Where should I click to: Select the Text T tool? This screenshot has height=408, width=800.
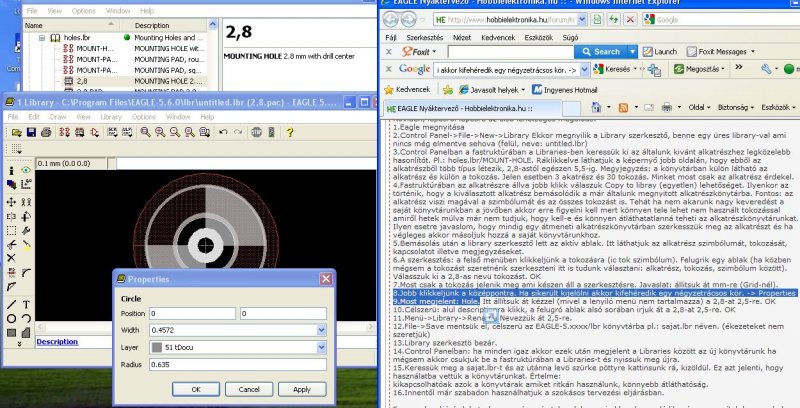26,305
